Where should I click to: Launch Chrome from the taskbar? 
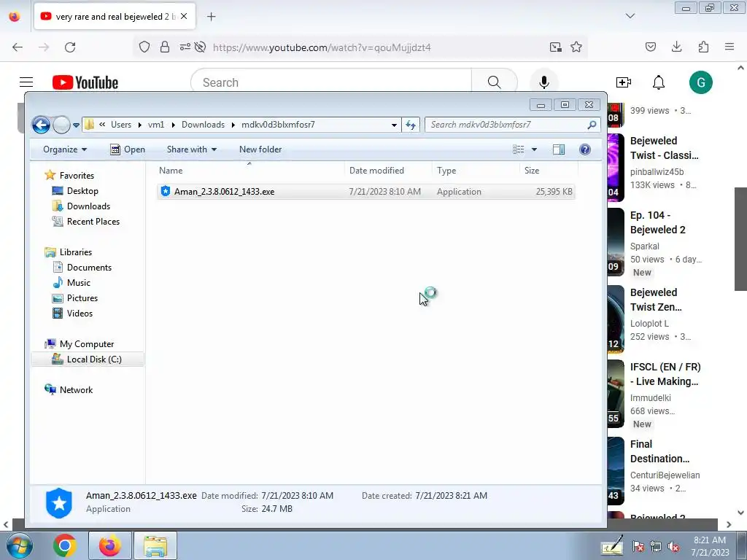click(65, 545)
